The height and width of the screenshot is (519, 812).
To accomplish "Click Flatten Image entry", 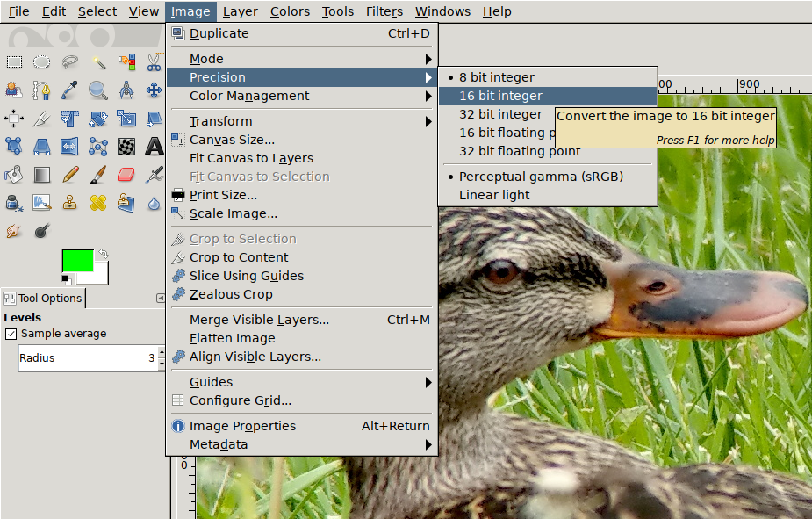I will point(232,338).
